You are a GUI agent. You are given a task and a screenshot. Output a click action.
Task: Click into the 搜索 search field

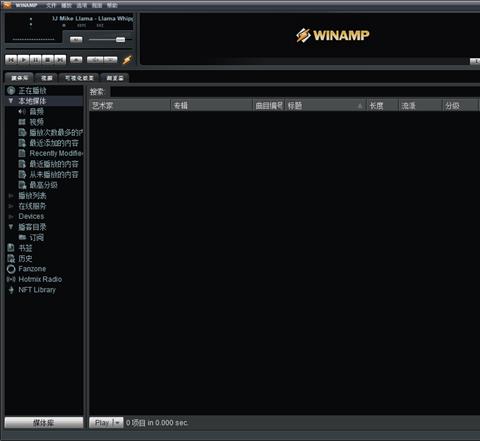tap(295, 92)
